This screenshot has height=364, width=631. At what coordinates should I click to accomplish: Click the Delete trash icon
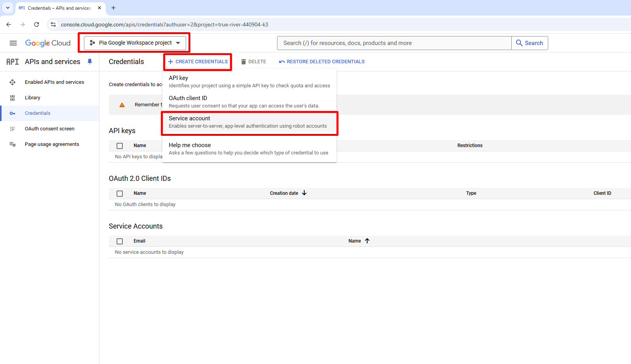pos(244,62)
